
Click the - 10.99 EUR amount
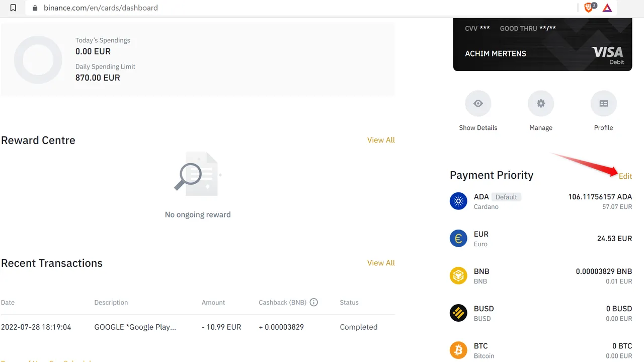click(x=221, y=327)
